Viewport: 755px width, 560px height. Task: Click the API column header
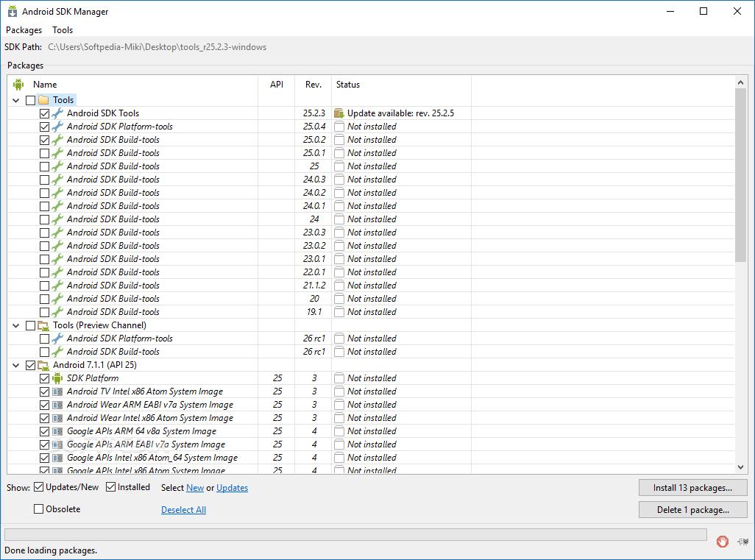click(x=277, y=85)
